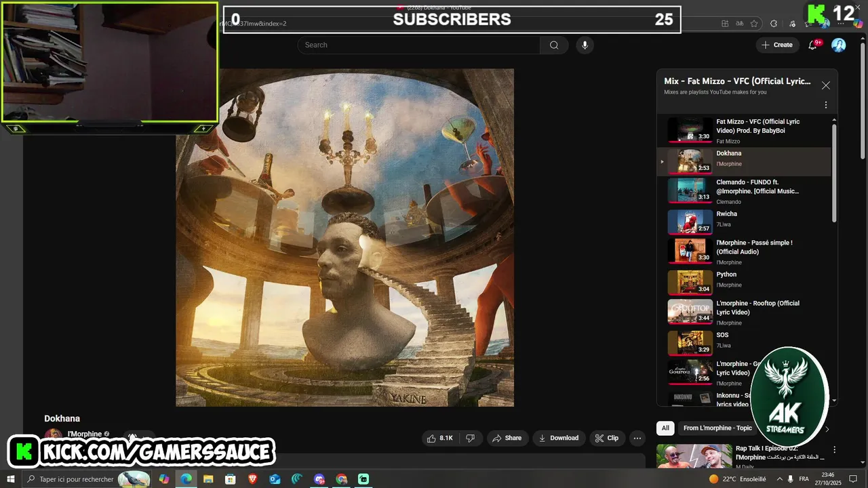Like the video with 8.1K thumbs-up
This screenshot has width=868, height=488.
pos(440,438)
